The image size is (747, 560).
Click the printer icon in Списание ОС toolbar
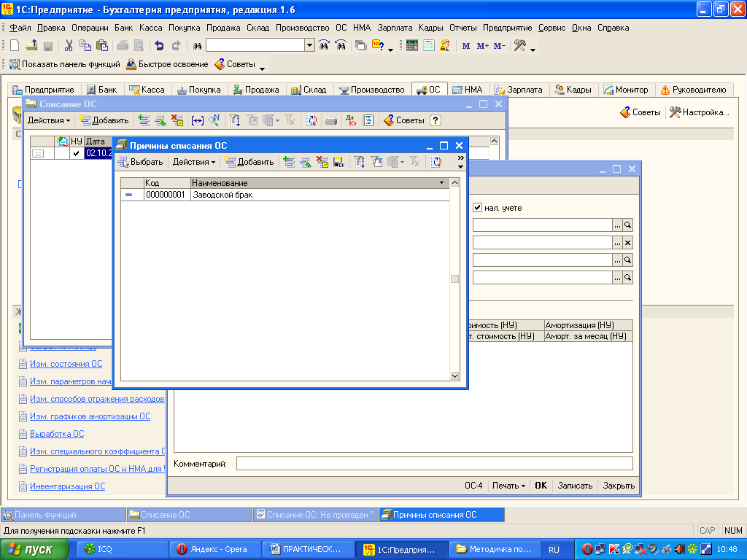click(331, 120)
